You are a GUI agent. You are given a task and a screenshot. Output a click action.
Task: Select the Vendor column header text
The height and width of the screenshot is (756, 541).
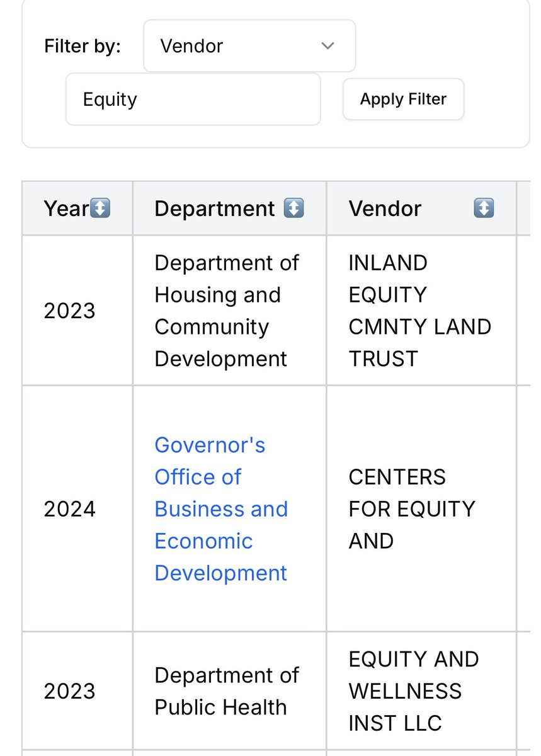pyautogui.click(x=385, y=209)
